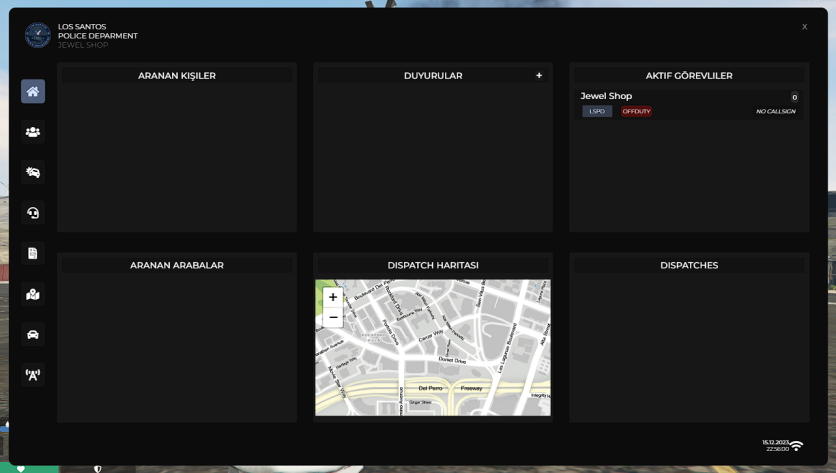Click the JEWEL SHOP subtitle text
836x473 pixels.
click(83, 45)
